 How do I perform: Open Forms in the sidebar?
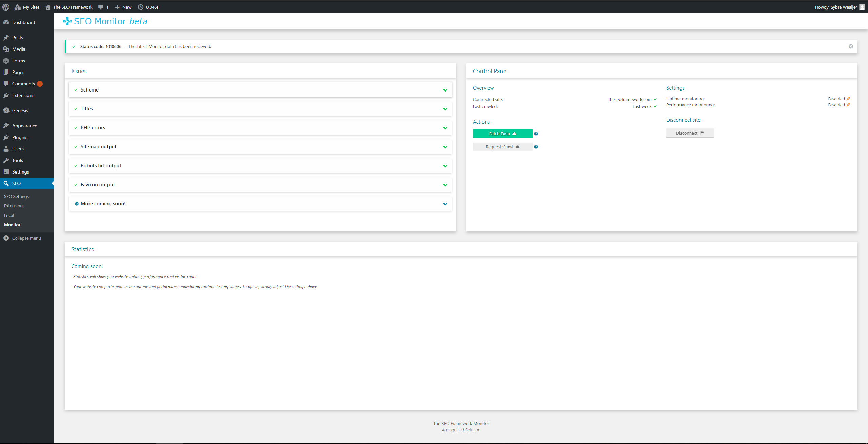point(27,61)
